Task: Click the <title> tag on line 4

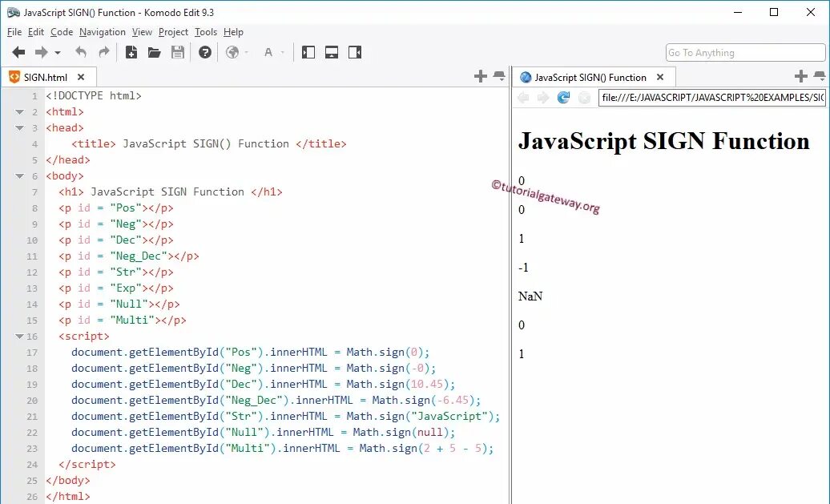Action: [x=94, y=144]
